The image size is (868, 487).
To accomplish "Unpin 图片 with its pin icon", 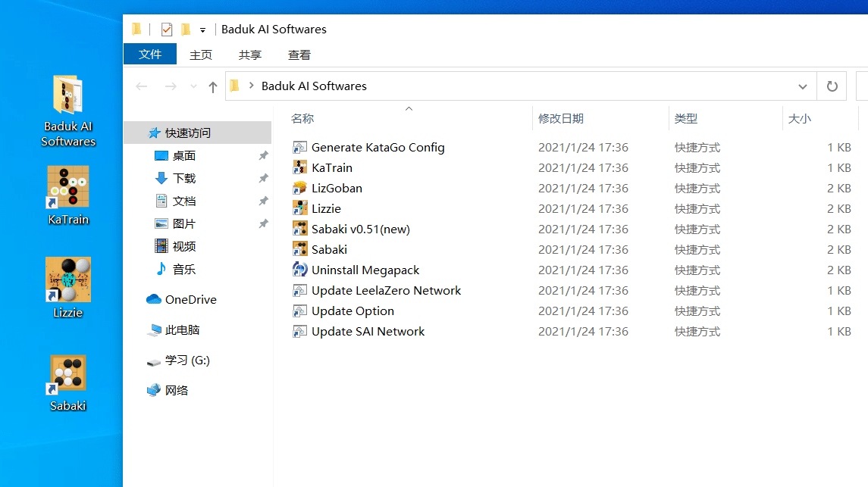I will pos(264,224).
